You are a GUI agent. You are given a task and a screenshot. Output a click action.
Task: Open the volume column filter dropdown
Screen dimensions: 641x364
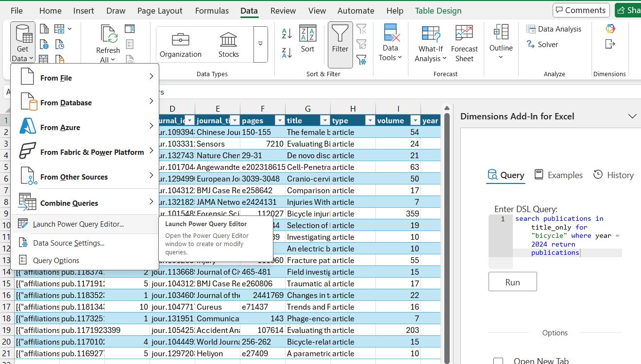415,121
